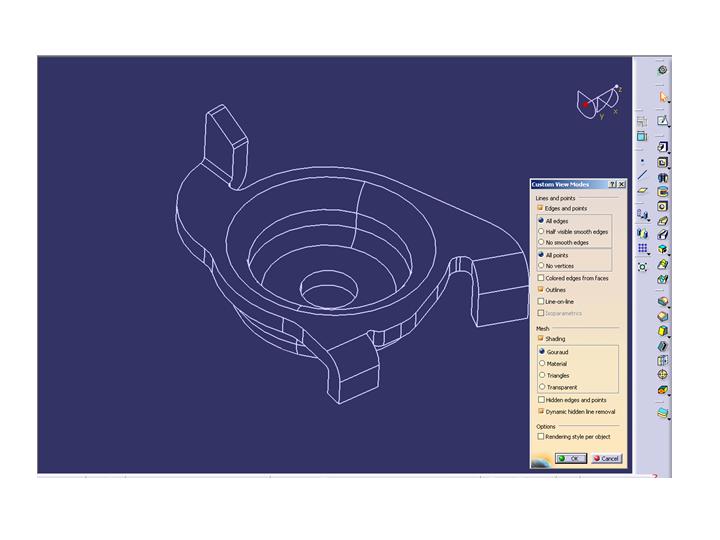Expand the Draft Angle flyout arrow

click(669, 337)
